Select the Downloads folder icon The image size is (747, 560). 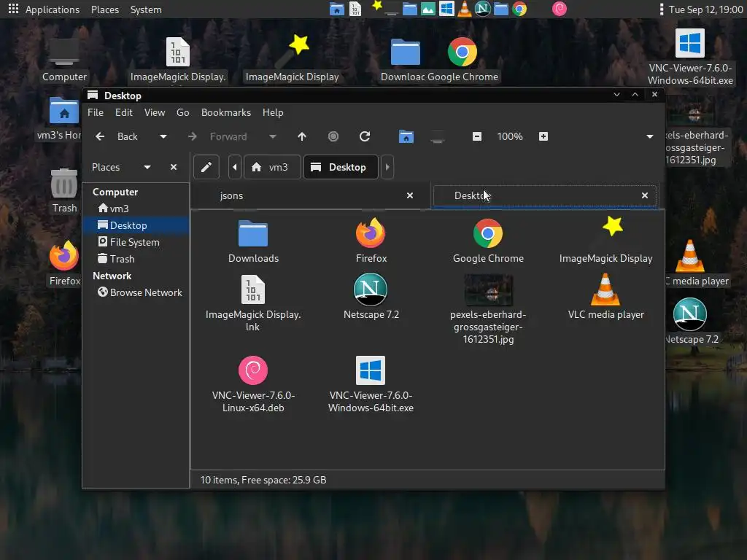(253, 233)
